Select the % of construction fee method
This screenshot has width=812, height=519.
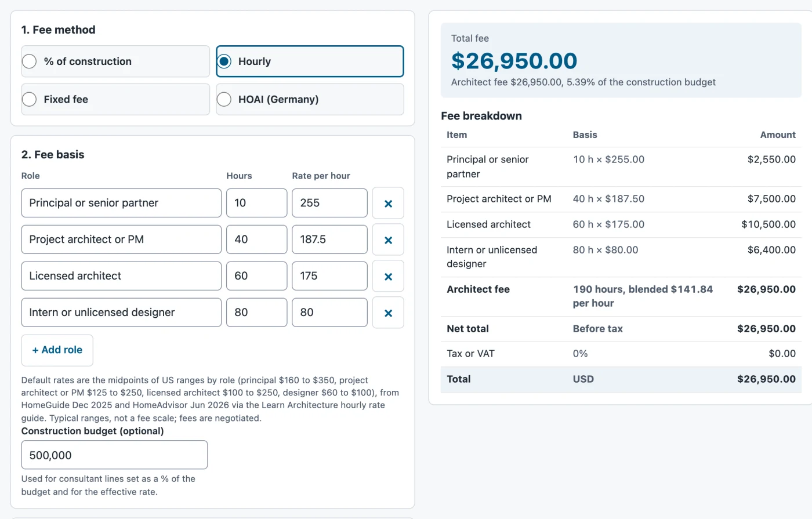(x=115, y=61)
